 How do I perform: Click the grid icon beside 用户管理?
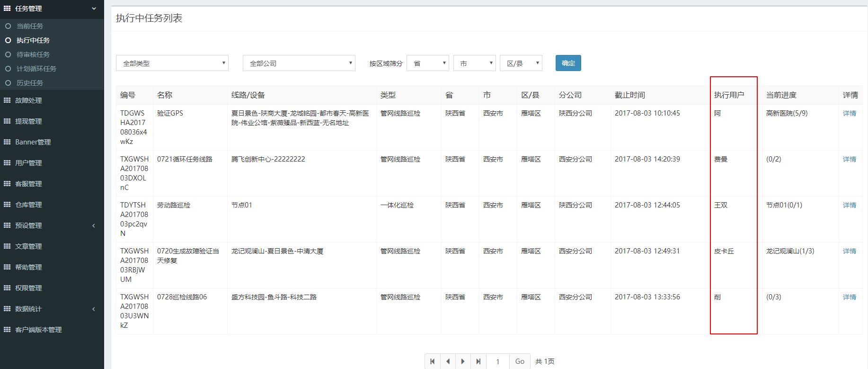coord(7,163)
